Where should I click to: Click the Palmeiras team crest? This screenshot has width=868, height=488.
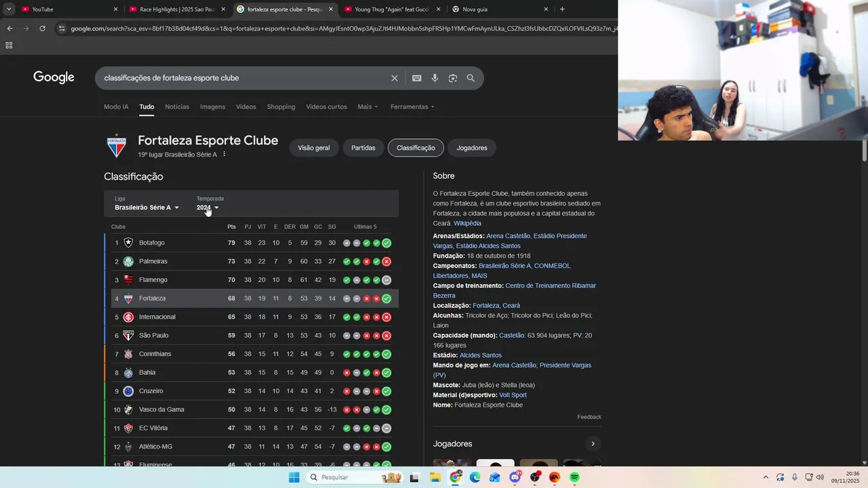click(128, 262)
